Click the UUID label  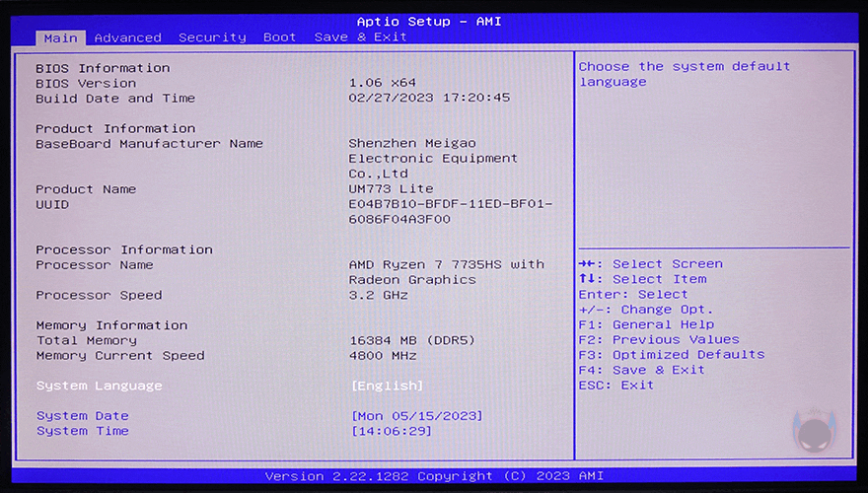pyautogui.click(x=52, y=204)
